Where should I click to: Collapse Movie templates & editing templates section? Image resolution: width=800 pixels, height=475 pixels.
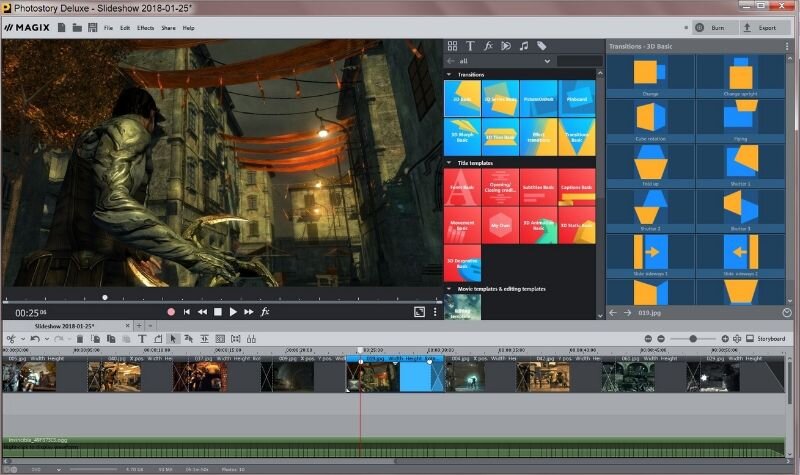click(x=449, y=289)
